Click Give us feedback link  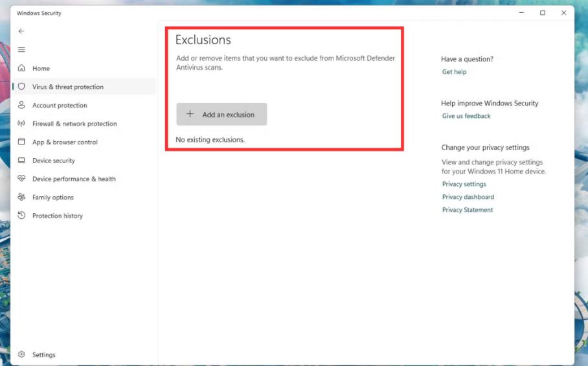[x=466, y=116]
